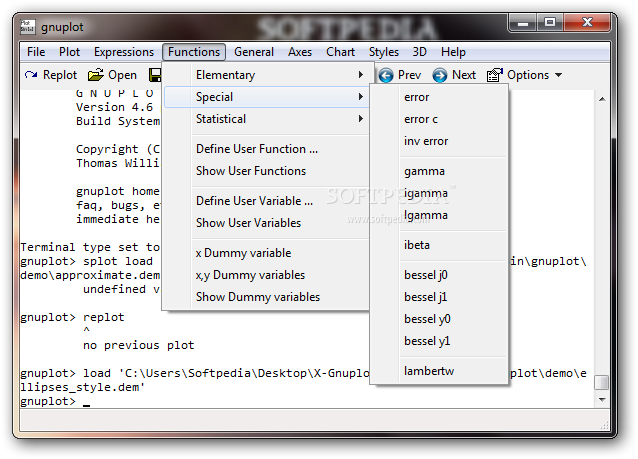Click the 'Version 4.6' text
This screenshot has height=459, width=638.
pos(114,107)
